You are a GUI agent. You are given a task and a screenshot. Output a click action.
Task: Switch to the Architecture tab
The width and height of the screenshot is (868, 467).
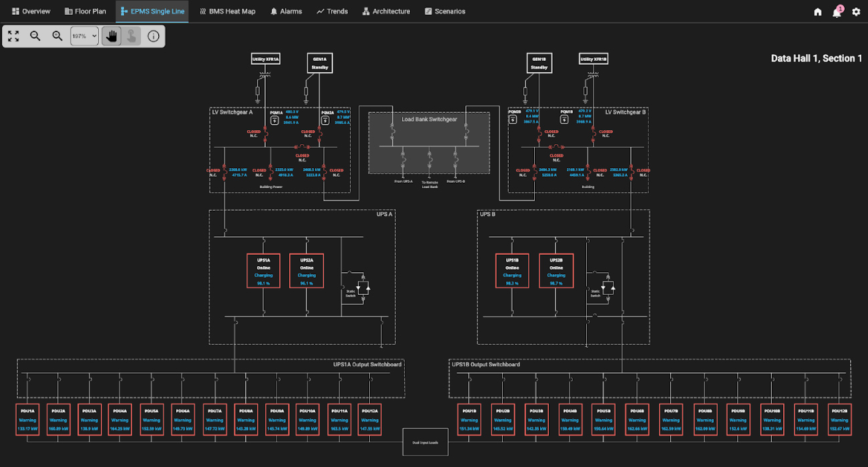pyautogui.click(x=387, y=11)
